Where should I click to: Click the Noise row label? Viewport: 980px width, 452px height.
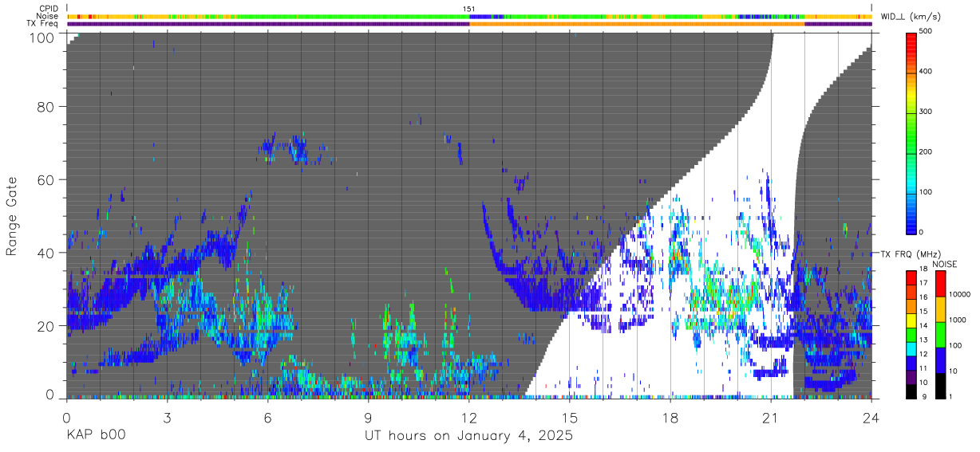click(48, 16)
